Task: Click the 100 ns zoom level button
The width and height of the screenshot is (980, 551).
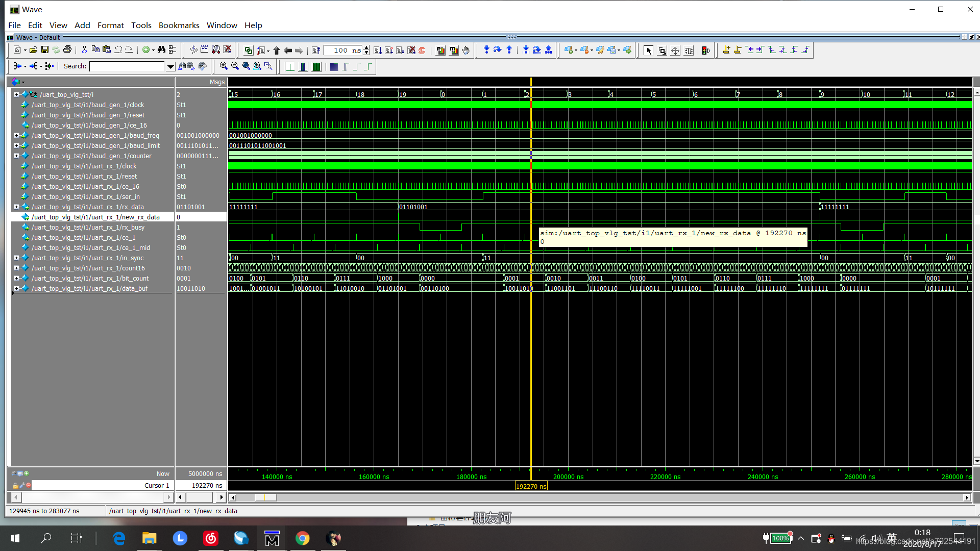Action: point(342,50)
